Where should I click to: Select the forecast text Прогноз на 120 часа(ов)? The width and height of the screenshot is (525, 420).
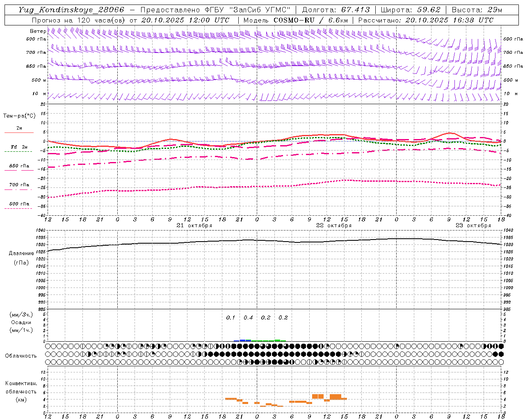tap(78, 20)
